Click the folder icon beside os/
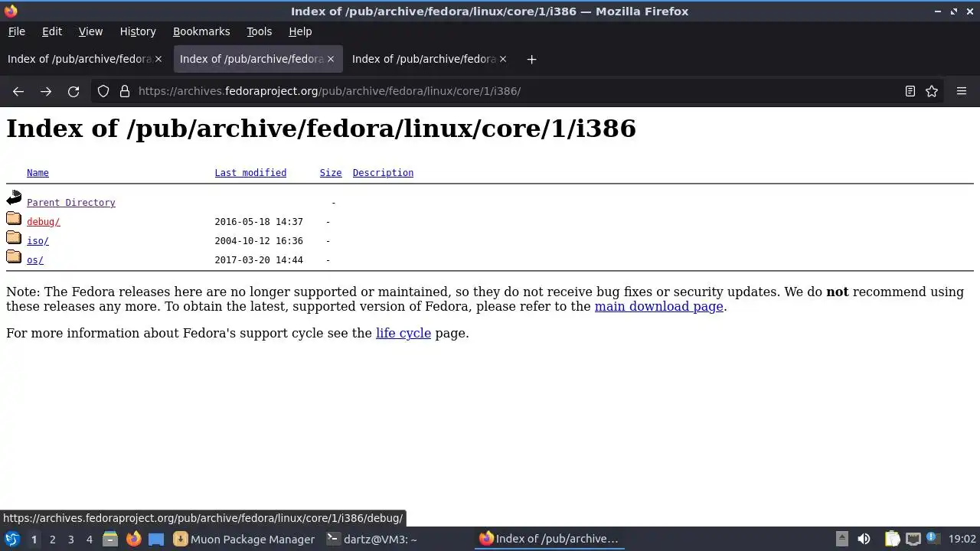This screenshot has width=980, height=551. (14, 257)
